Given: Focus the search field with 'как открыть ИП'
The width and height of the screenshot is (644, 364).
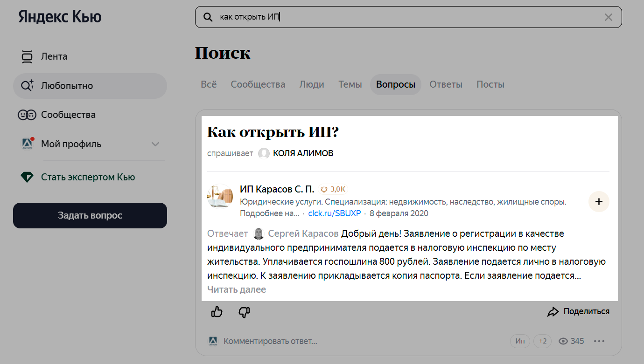Looking at the screenshot, I should (x=408, y=17).
